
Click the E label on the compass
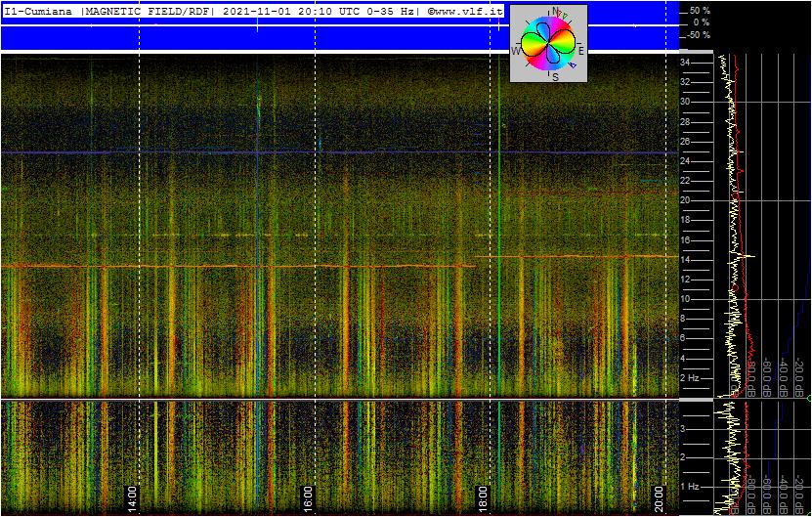[x=581, y=51]
